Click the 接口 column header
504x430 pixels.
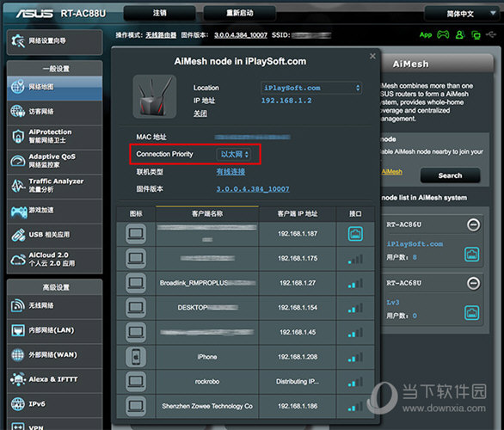[355, 214]
